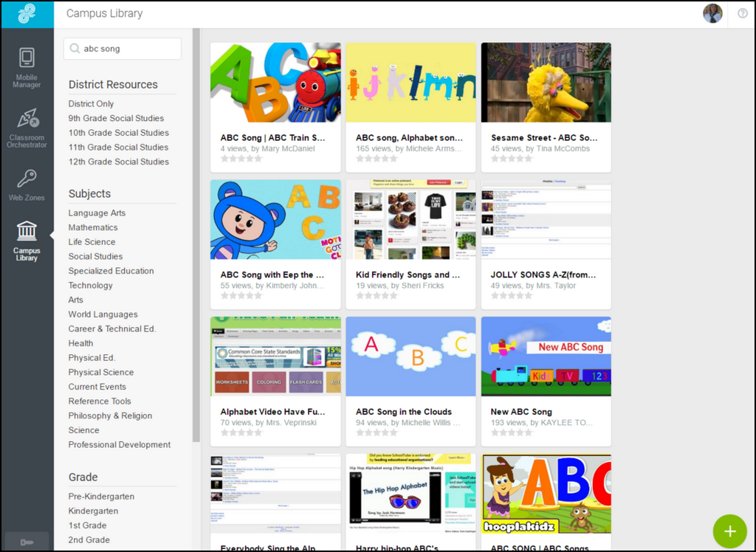Select the Social Studies subject
This screenshot has width=756, height=552.
(95, 256)
